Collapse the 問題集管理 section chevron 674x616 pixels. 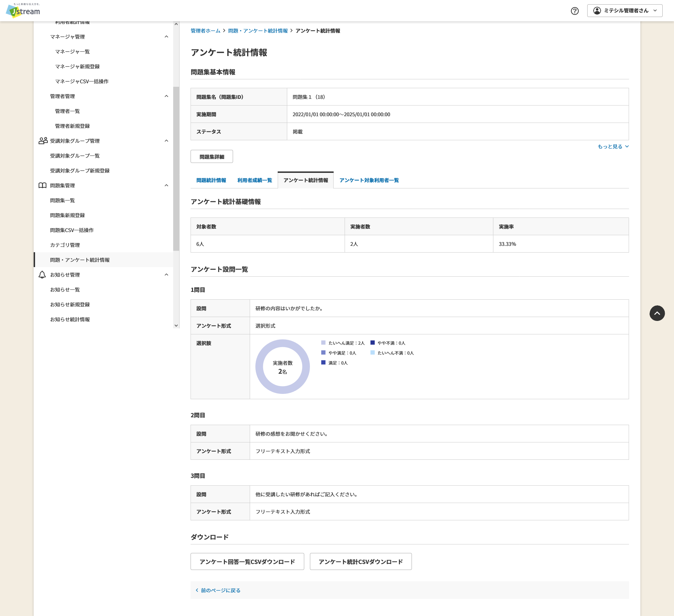pyautogui.click(x=166, y=185)
